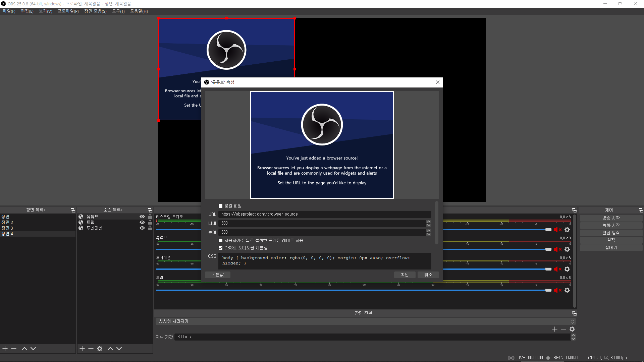Open source properties gear in 소스 목록 toolbar
The height and width of the screenshot is (362, 644).
100,349
